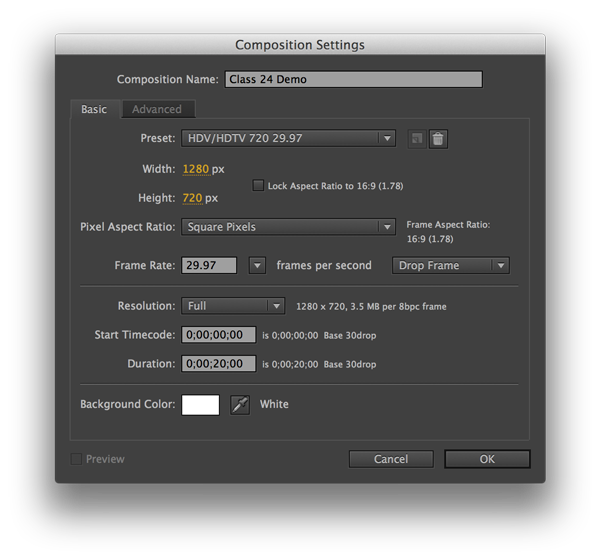
Task: Toggle the Preview checkbox
Action: tap(76, 459)
